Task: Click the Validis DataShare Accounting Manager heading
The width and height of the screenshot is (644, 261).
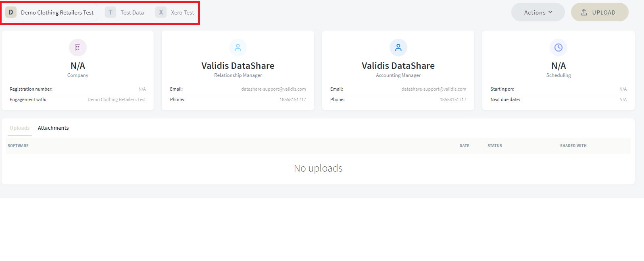Action: (x=398, y=66)
